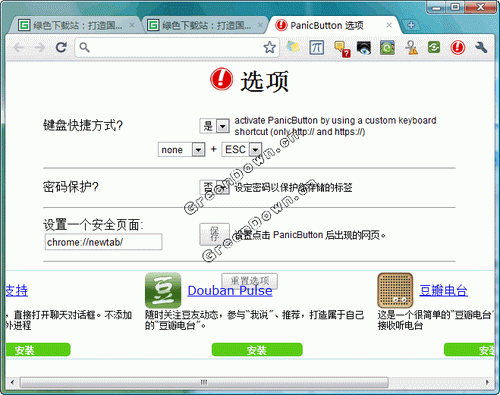Viewport: 500px width, 395px height.
Task: Open the Douban Pulse link
Action: click(230, 291)
